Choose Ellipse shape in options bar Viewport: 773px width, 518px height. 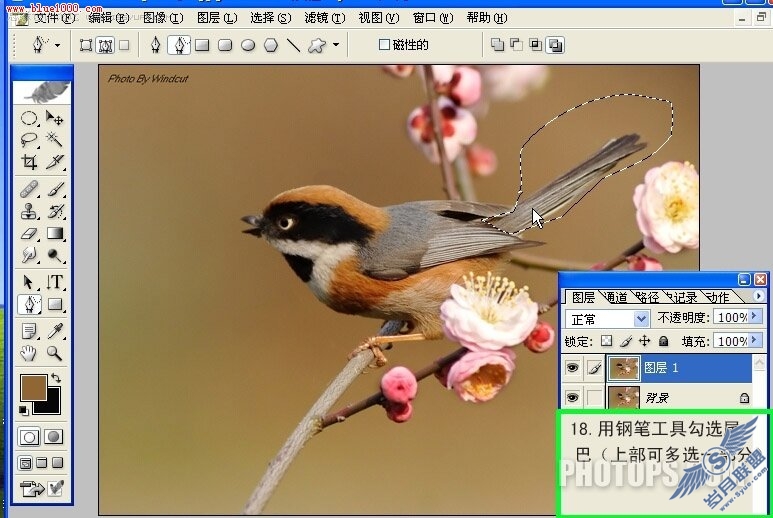coord(248,45)
